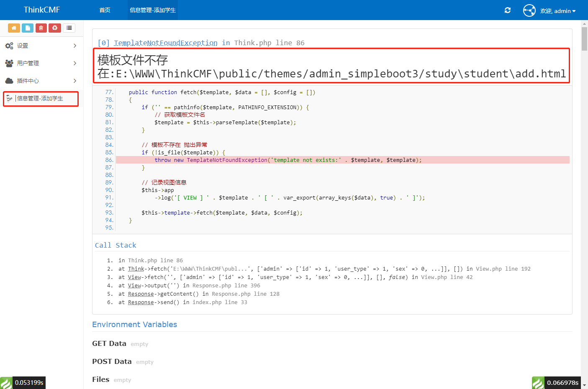The height and width of the screenshot is (389, 588).
Task: Click the white list shortcut button
Action: [x=69, y=28]
